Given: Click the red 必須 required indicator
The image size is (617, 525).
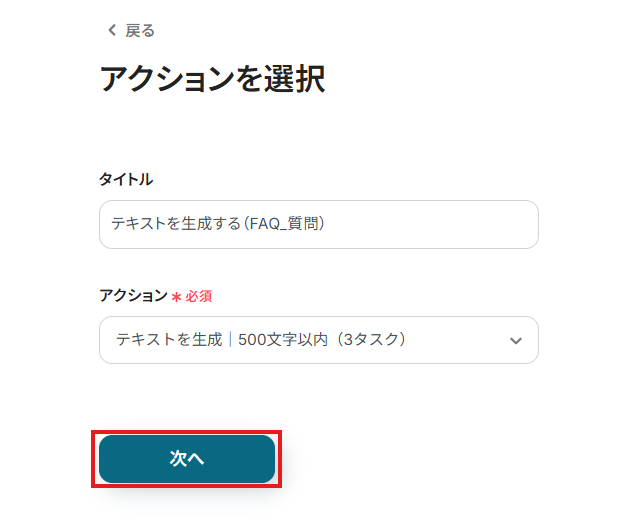Looking at the screenshot, I should [198, 297].
